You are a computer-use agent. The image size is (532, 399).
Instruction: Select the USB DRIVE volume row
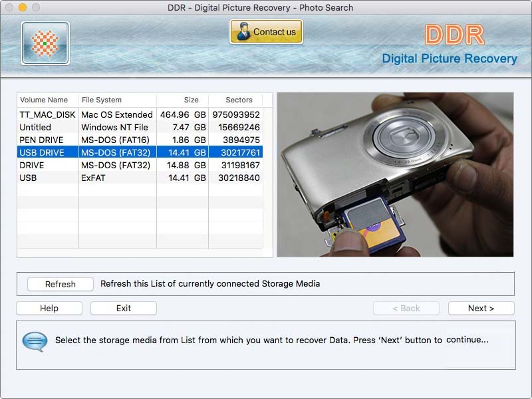[x=140, y=152]
